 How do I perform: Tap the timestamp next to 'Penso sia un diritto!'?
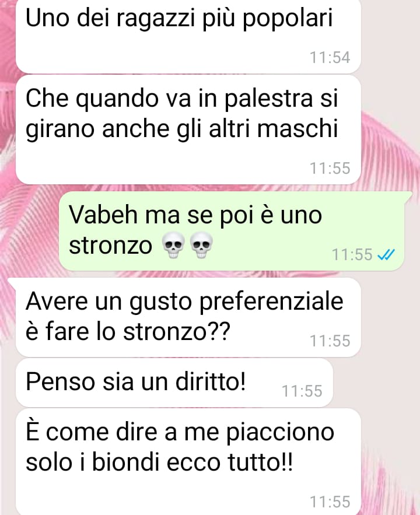coord(302,391)
